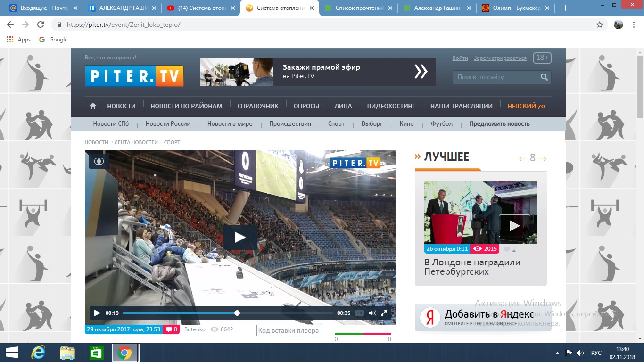Open 'В Лондоне наградили Петербургских' article
The width and height of the screenshot is (644, 362).
click(x=472, y=267)
